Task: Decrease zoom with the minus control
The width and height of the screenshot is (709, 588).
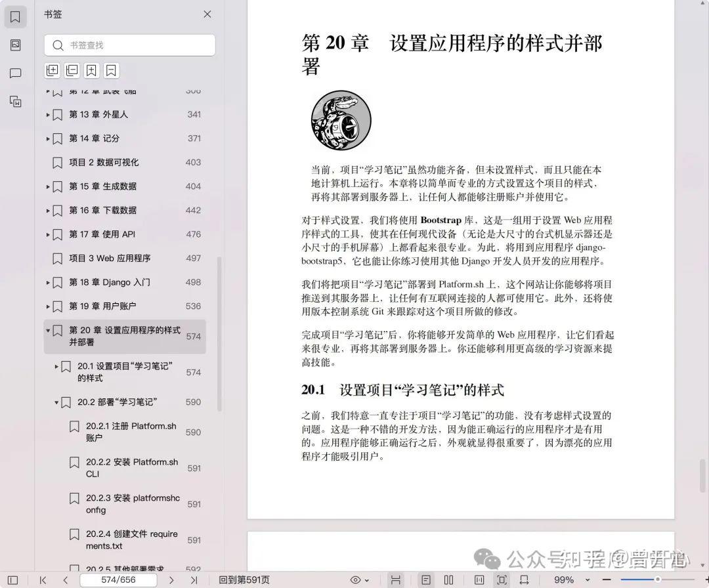Action: pyautogui.click(x=607, y=580)
